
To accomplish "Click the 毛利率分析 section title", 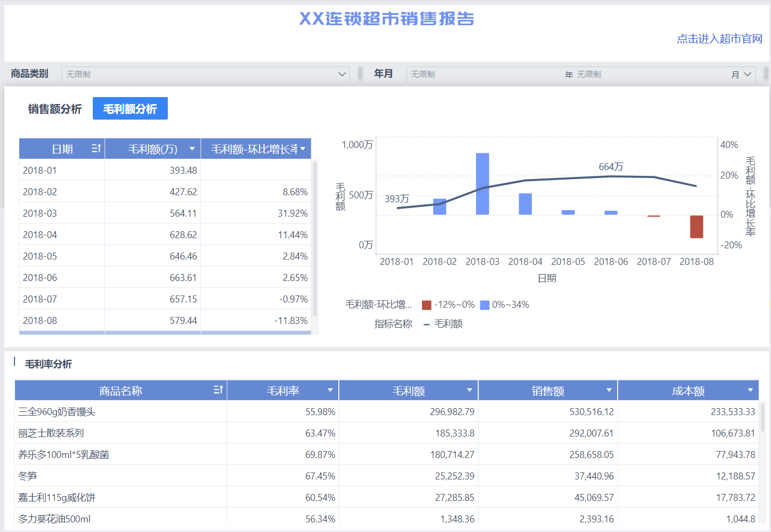I will pyautogui.click(x=48, y=364).
